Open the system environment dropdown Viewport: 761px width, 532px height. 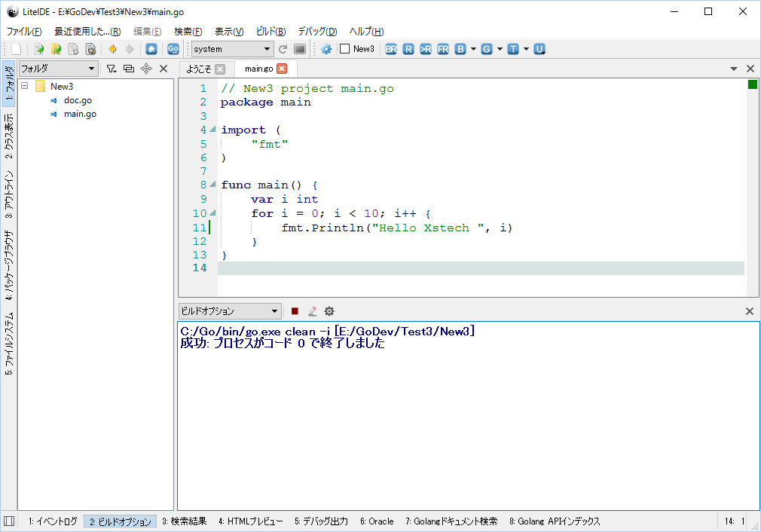click(233, 49)
